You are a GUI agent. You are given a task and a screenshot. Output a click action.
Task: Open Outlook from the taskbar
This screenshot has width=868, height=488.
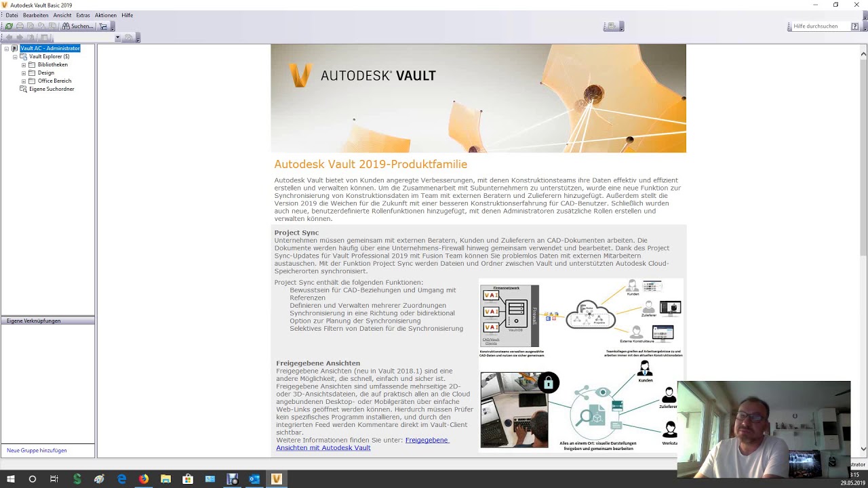[x=254, y=479]
